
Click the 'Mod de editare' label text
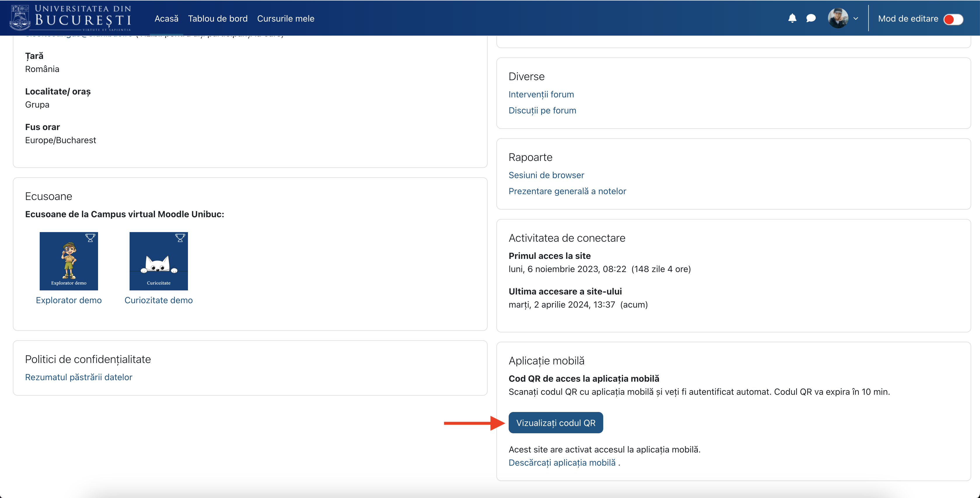click(908, 19)
